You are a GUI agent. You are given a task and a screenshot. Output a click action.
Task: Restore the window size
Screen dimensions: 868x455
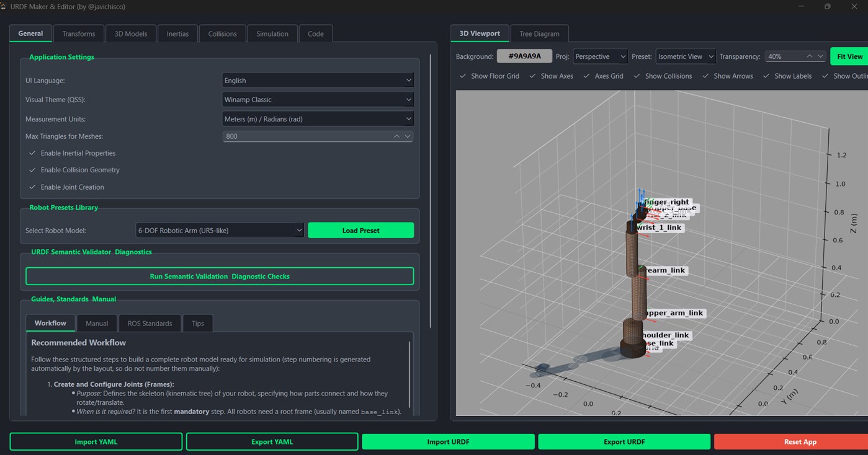(828, 7)
